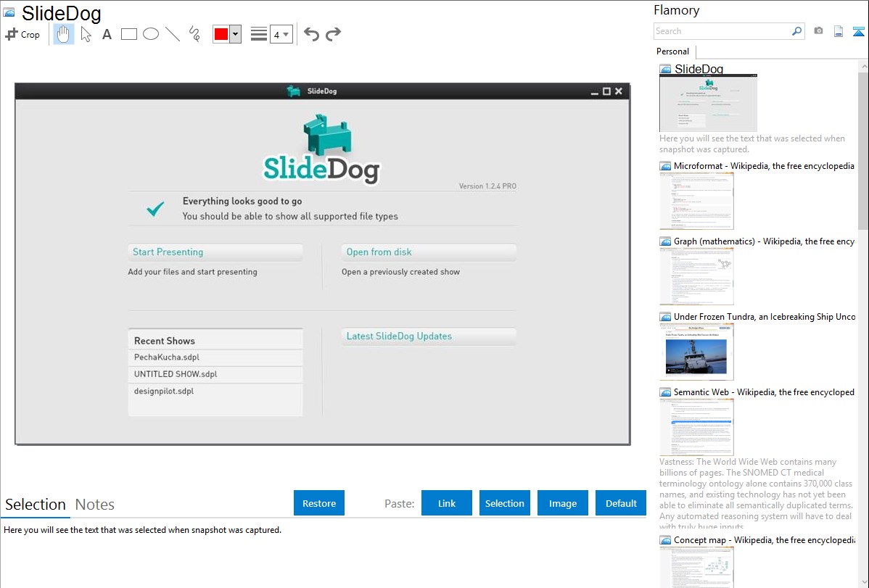Paste as Link button
Viewport: 869px width, 588px height.
tap(447, 503)
